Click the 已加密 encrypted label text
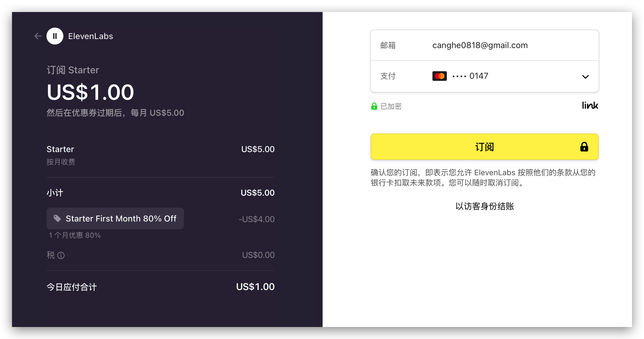Image resolution: width=644 pixels, height=339 pixels. coord(391,106)
